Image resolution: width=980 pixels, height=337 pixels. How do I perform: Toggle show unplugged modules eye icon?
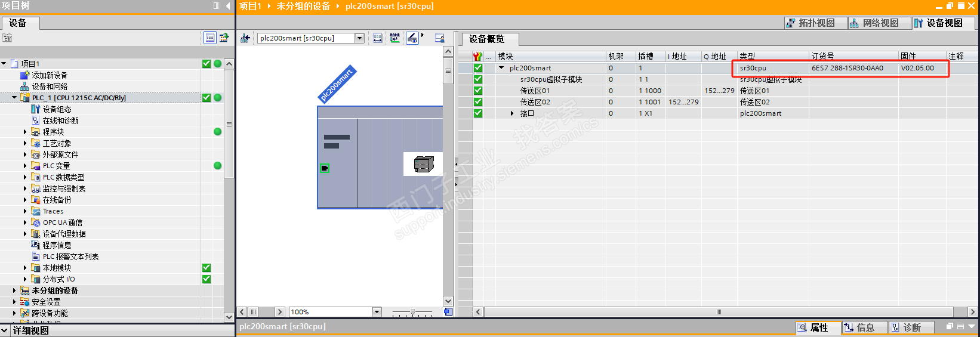point(412,38)
